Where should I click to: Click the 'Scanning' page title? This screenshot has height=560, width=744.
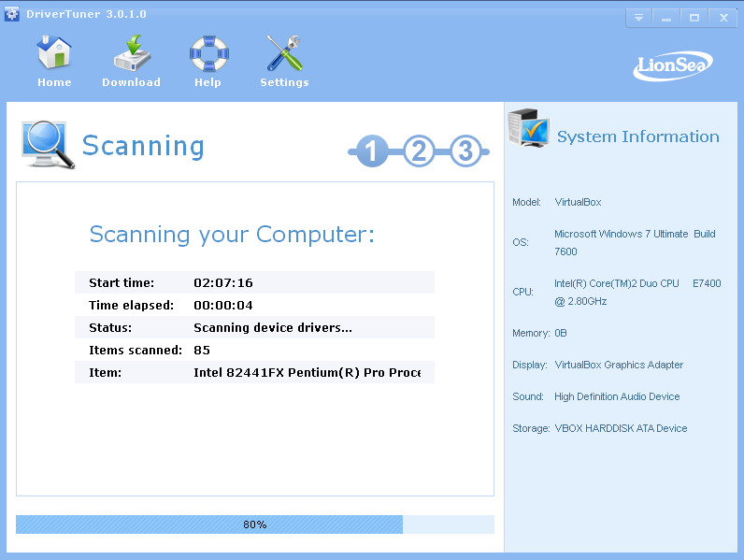tap(143, 146)
